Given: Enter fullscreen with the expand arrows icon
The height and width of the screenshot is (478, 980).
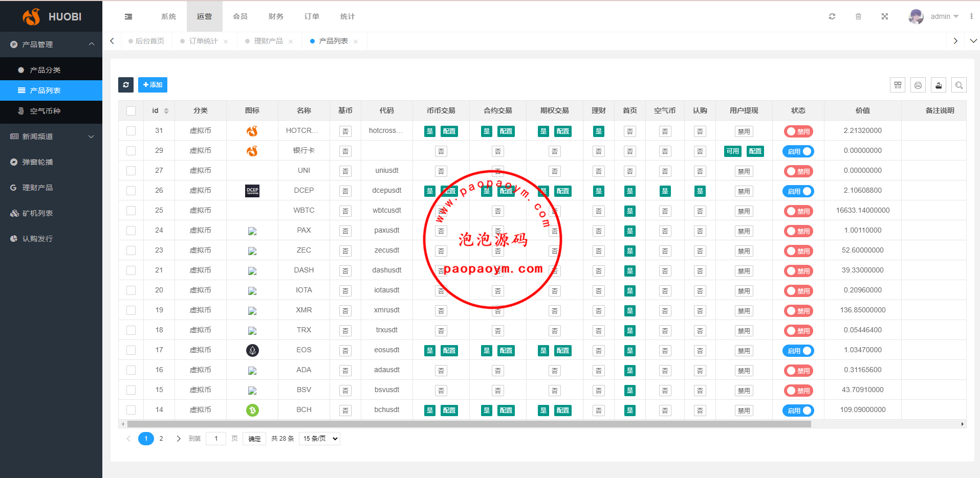Looking at the screenshot, I should [885, 16].
